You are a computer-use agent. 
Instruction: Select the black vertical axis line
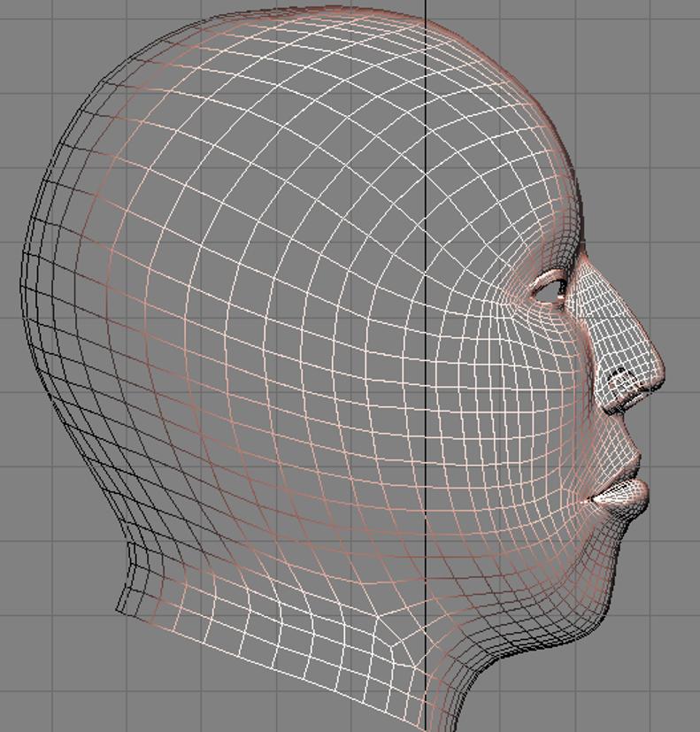coord(425,366)
